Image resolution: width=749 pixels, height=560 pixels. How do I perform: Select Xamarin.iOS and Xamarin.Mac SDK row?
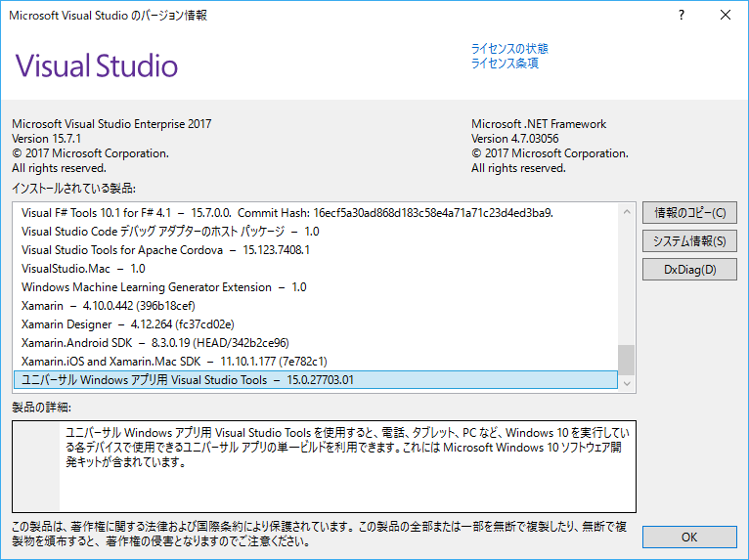(316, 362)
